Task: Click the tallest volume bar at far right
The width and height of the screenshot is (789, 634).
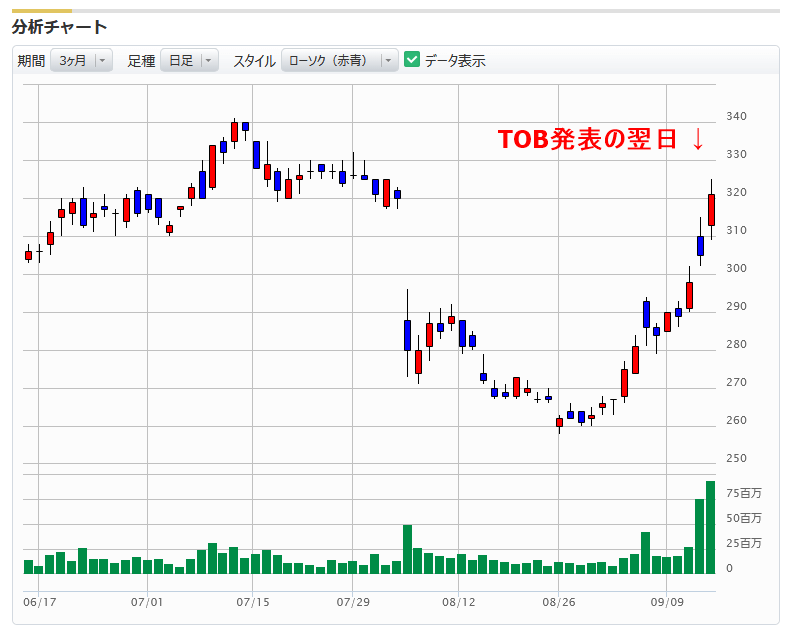Action: tap(711, 527)
